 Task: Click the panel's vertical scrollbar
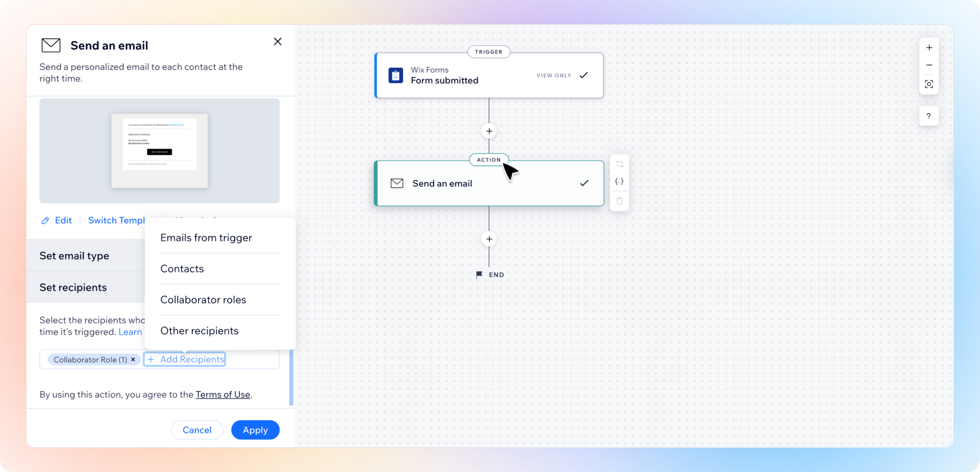291,377
